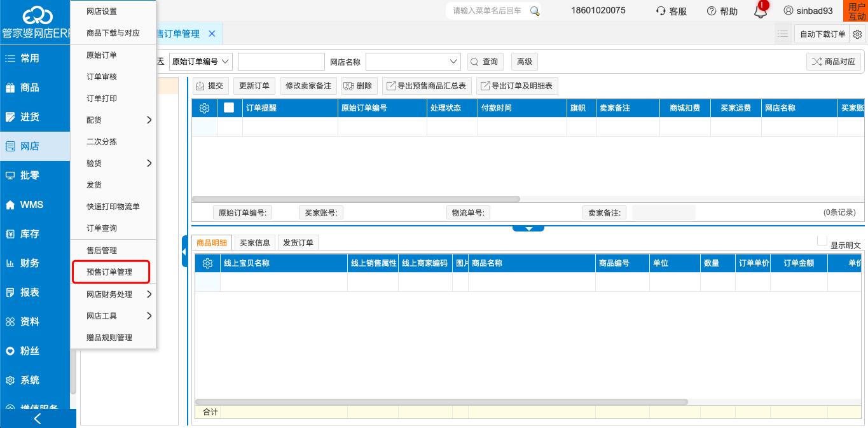Click the 提交 submit button

210,86
